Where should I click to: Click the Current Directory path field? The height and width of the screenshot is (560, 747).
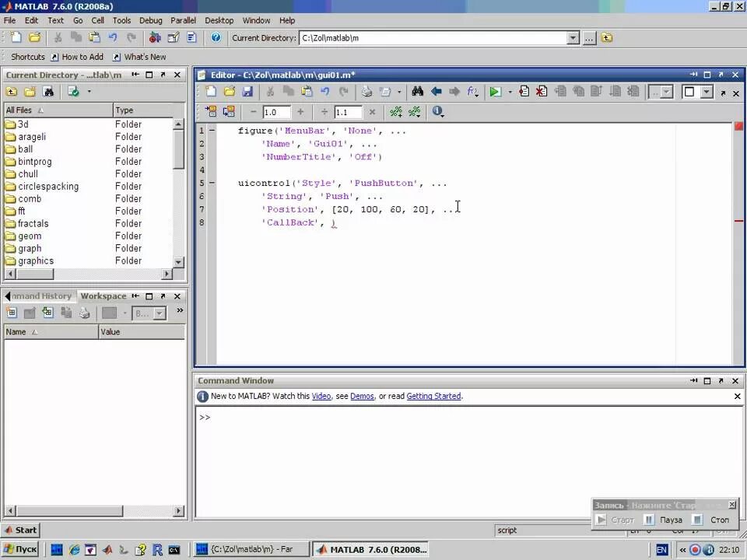click(x=433, y=38)
